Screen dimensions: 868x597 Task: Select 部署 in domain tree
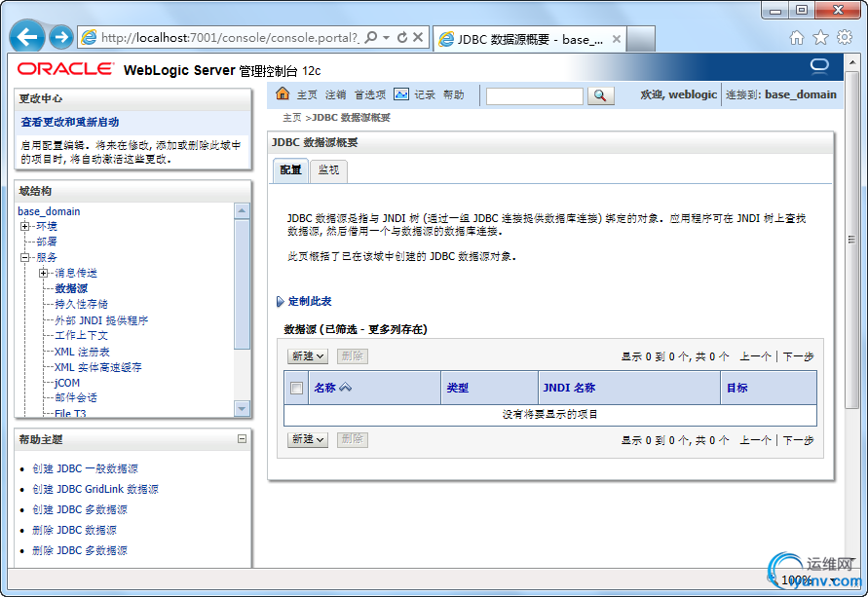pyautogui.click(x=47, y=242)
